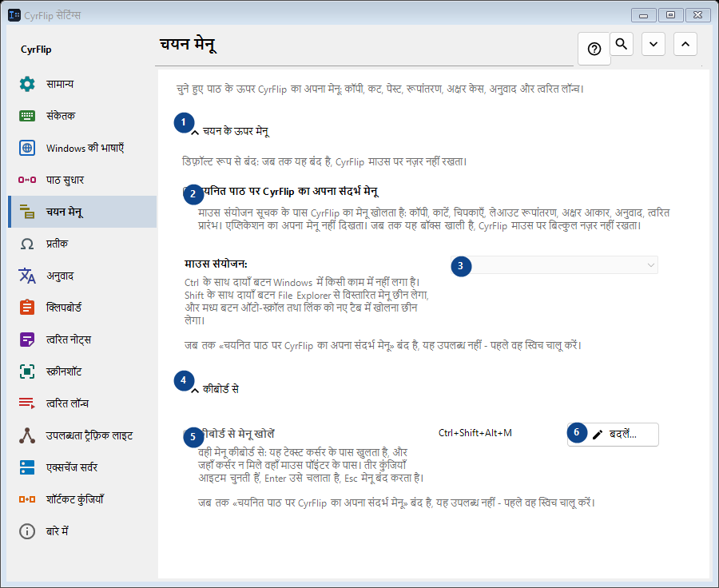Collapse the कीबोर्ड से section
Viewport: 719px width, 588px height.
[x=195, y=391]
